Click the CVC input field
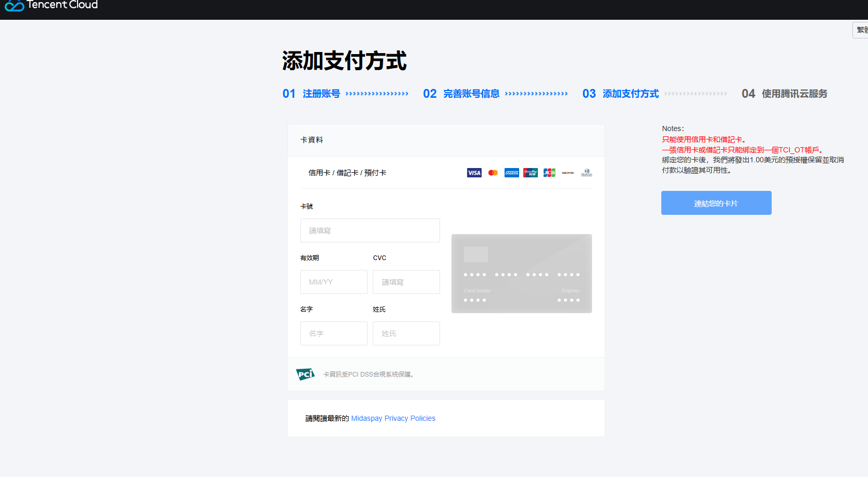Screen dimensions: 868x477 406,282
